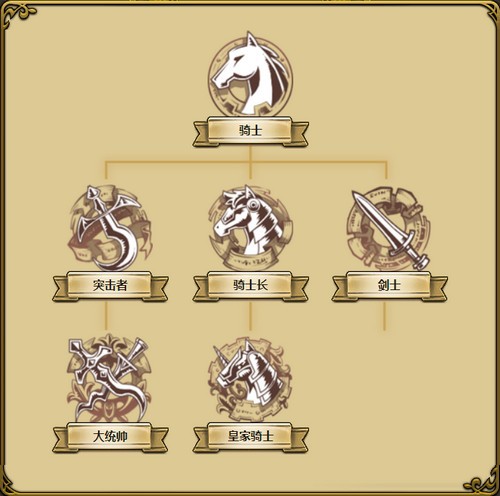Click the connector line below 剑士
Screen dimensions: 500x496
click(384, 316)
